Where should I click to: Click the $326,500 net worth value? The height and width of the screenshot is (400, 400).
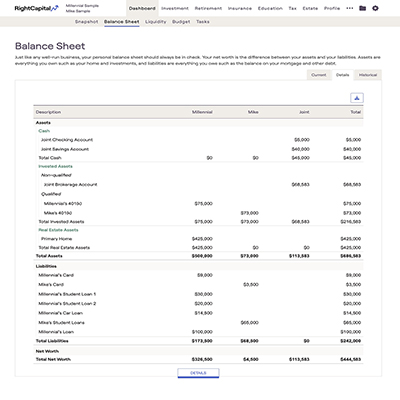[x=202, y=359]
